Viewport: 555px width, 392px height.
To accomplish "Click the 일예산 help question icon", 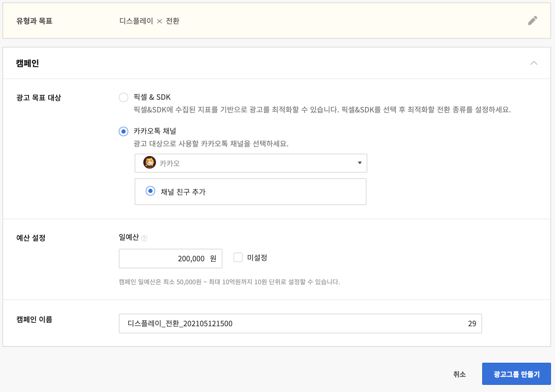I will [x=144, y=238].
